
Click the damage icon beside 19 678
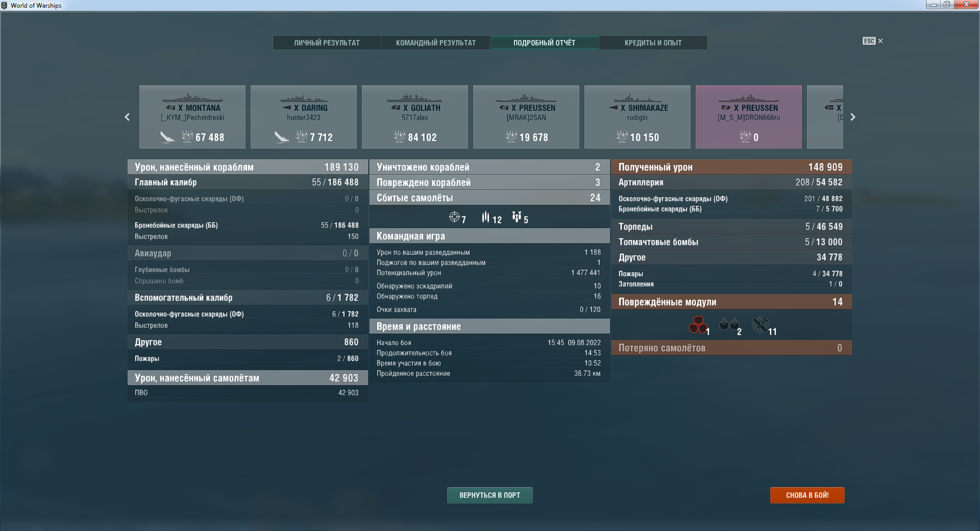511,136
